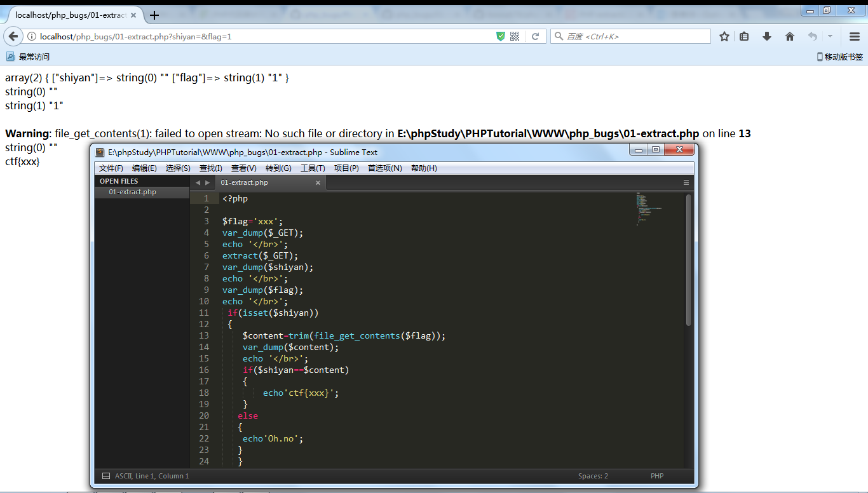Open Sublime Text 工具(T) menu
The width and height of the screenshot is (868, 493).
(313, 168)
